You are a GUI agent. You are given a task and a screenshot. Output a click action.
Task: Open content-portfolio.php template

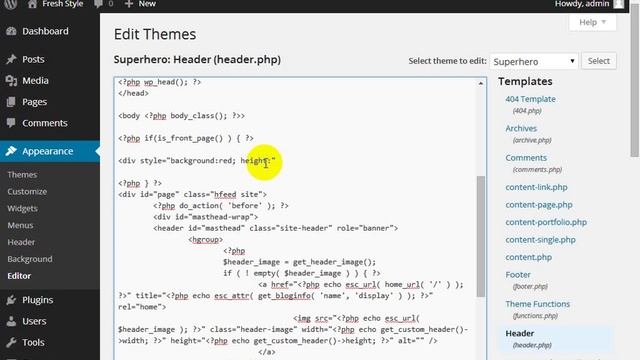click(546, 222)
